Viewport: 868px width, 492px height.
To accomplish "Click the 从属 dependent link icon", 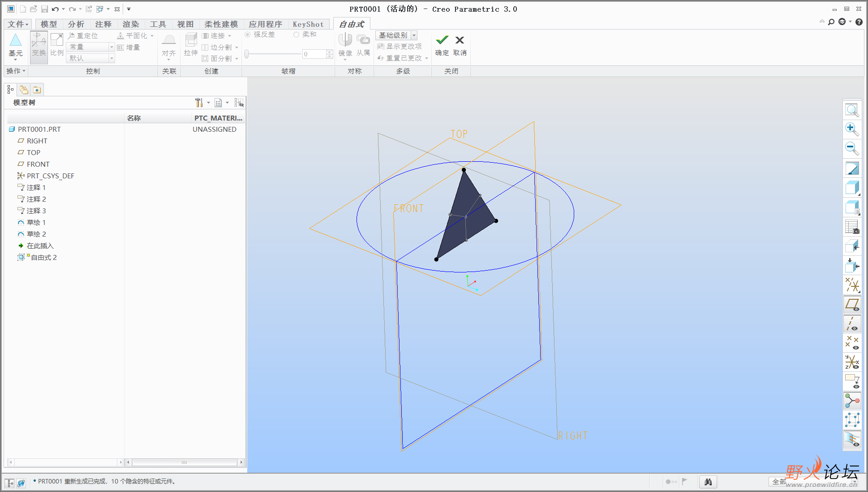I will 363,45.
